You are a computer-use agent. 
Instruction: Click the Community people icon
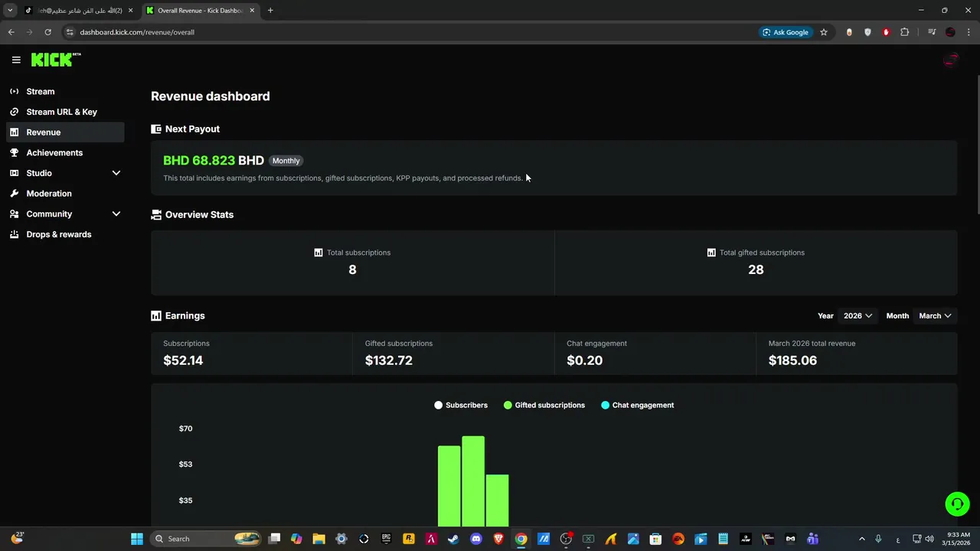pyautogui.click(x=14, y=214)
